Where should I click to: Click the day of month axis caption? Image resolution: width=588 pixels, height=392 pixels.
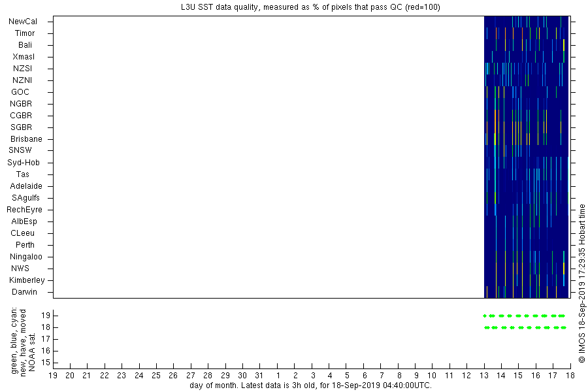pyautogui.click(x=310, y=385)
